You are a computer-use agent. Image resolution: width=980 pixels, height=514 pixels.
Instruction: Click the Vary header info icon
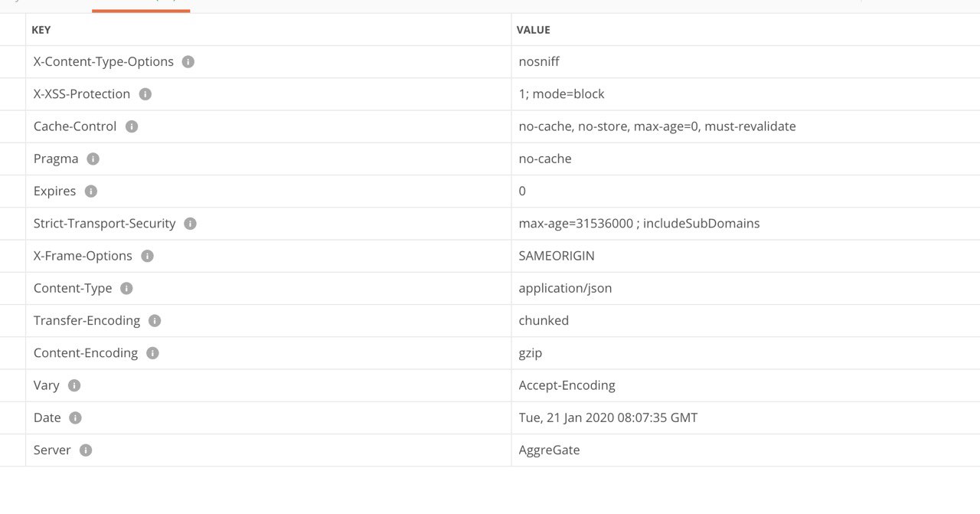coord(74,385)
